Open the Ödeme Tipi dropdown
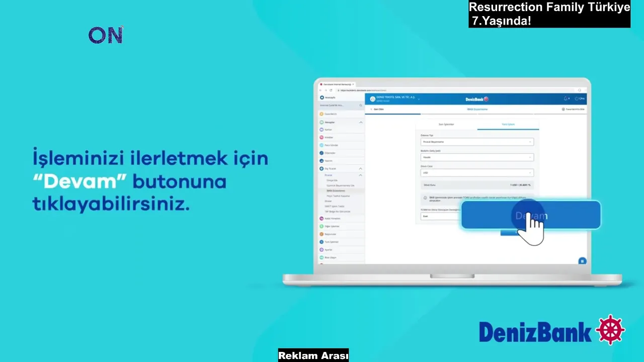The width and height of the screenshot is (644, 362). pyautogui.click(x=477, y=142)
